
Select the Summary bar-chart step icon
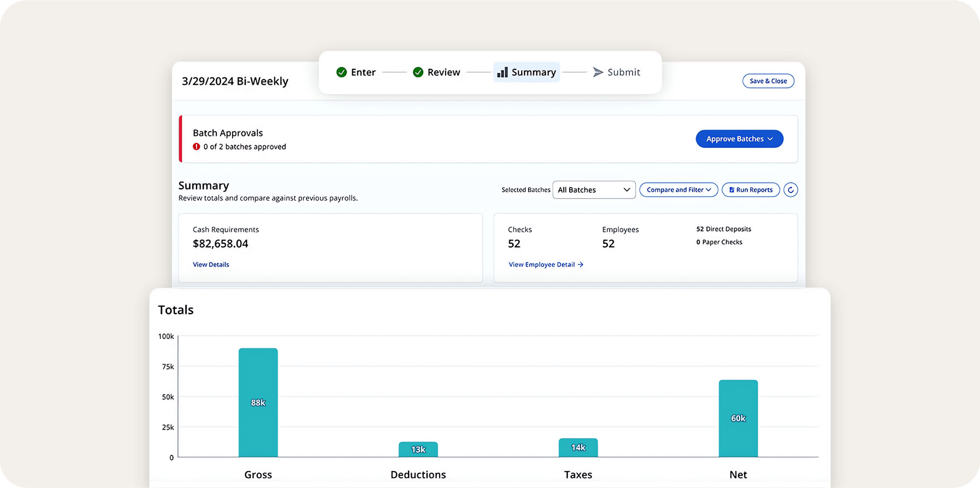[x=502, y=72]
